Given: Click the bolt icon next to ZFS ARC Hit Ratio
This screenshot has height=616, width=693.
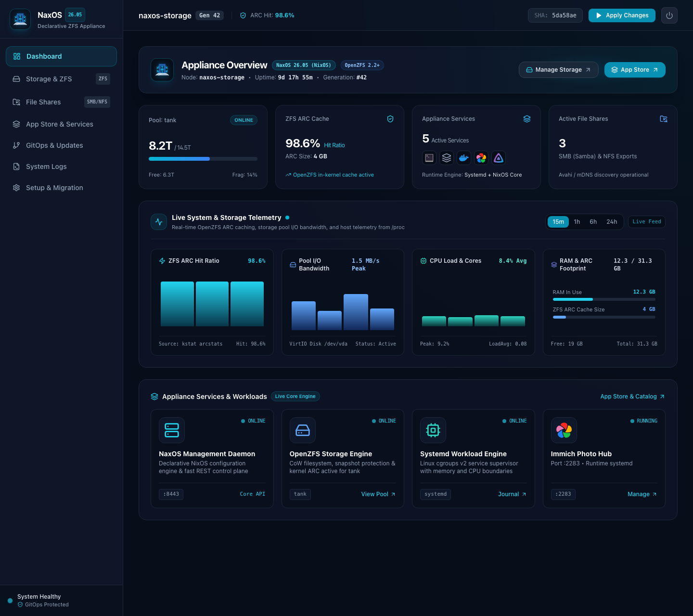Looking at the screenshot, I should (162, 261).
